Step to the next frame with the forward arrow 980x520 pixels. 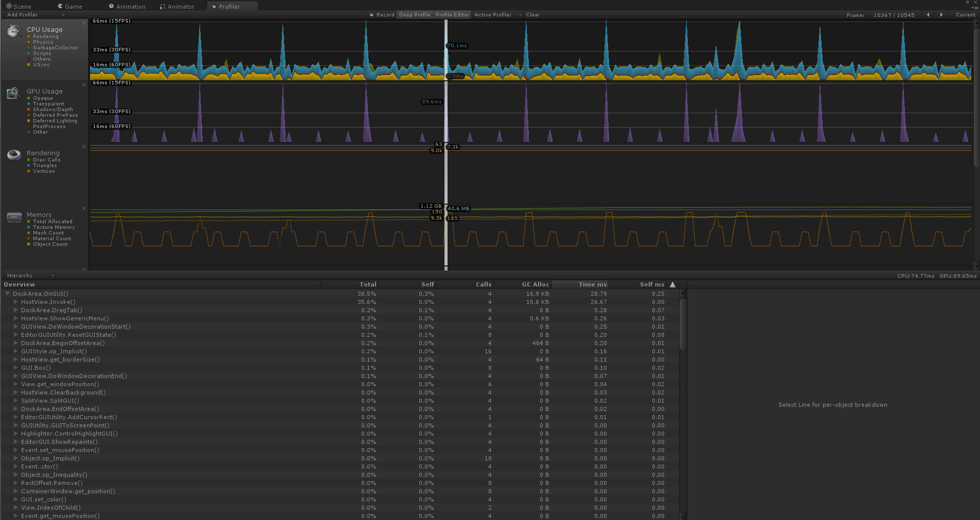tap(941, 14)
